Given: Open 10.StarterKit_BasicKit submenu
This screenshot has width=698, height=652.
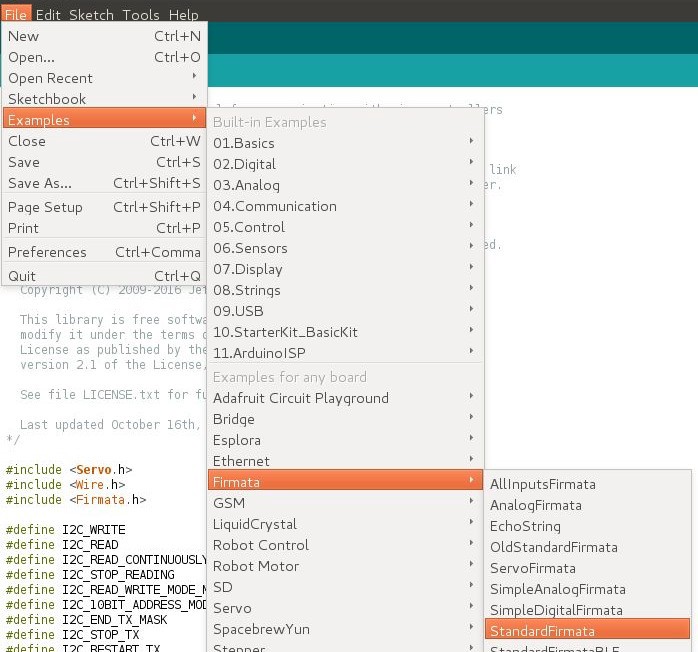Looking at the screenshot, I should point(345,332).
